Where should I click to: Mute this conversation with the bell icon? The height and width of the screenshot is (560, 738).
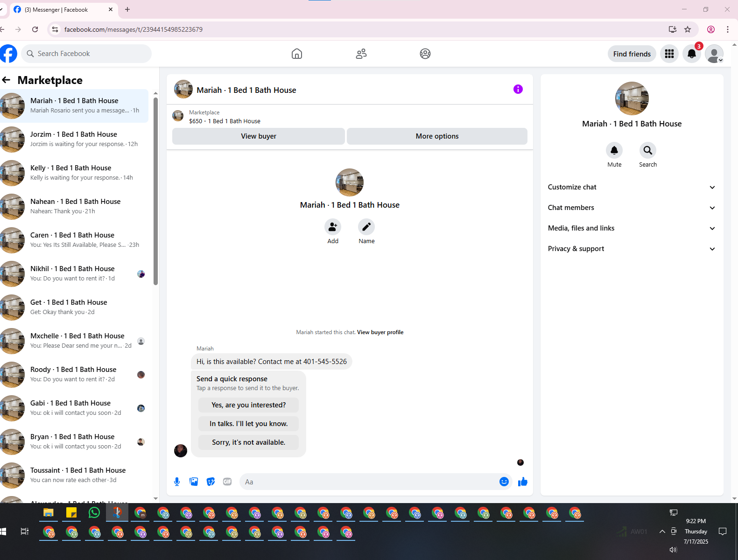click(614, 150)
